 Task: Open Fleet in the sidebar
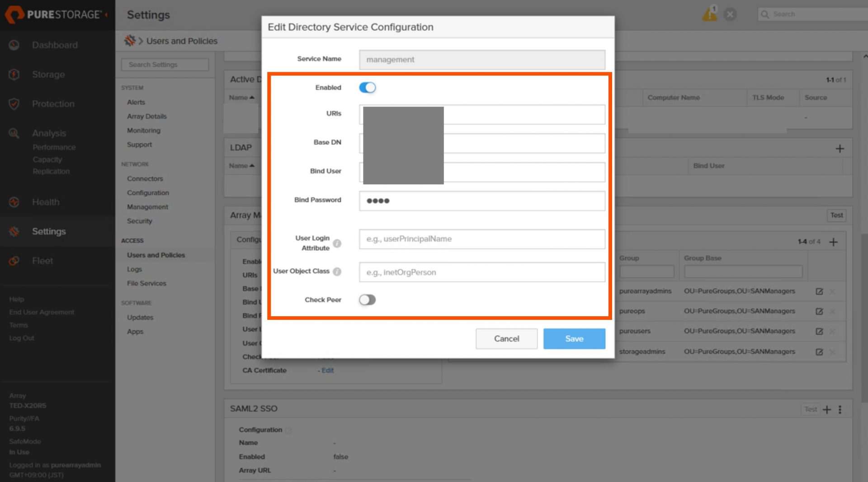pyautogui.click(x=42, y=261)
